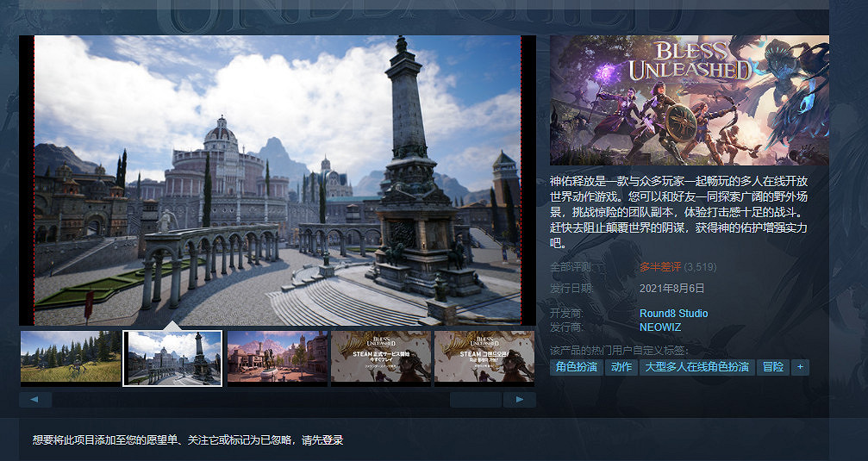This screenshot has width=868, height=461.
Task: Click the 发行商 label
Action: (x=566, y=327)
